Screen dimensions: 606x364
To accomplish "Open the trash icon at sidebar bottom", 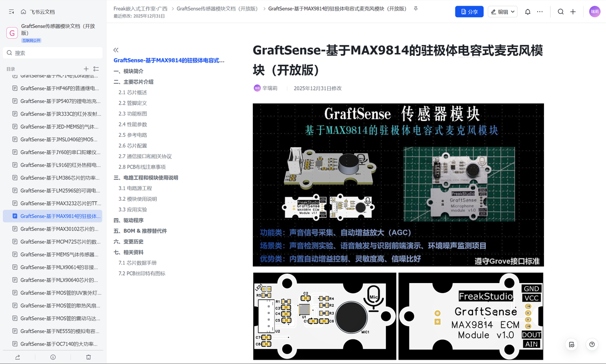I will 89,357.
